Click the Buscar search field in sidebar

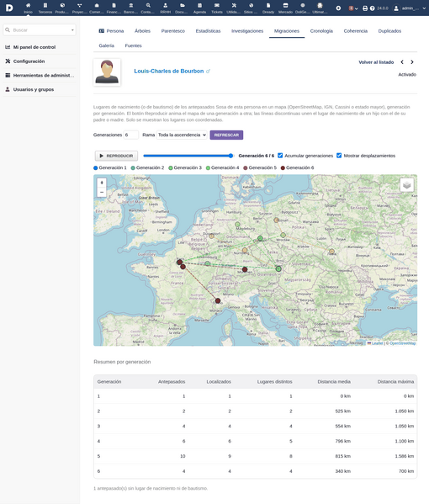point(40,30)
